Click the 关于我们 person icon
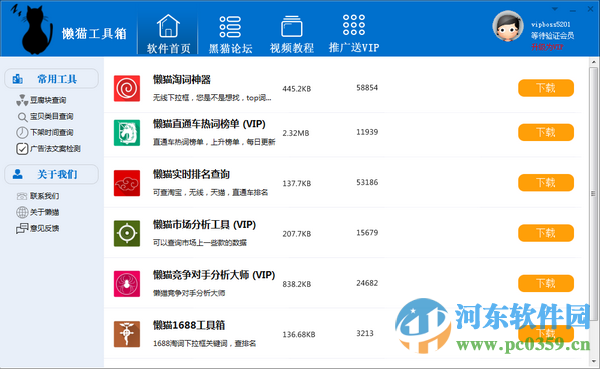Image resolution: width=600 pixels, height=369 pixels. 18,175
